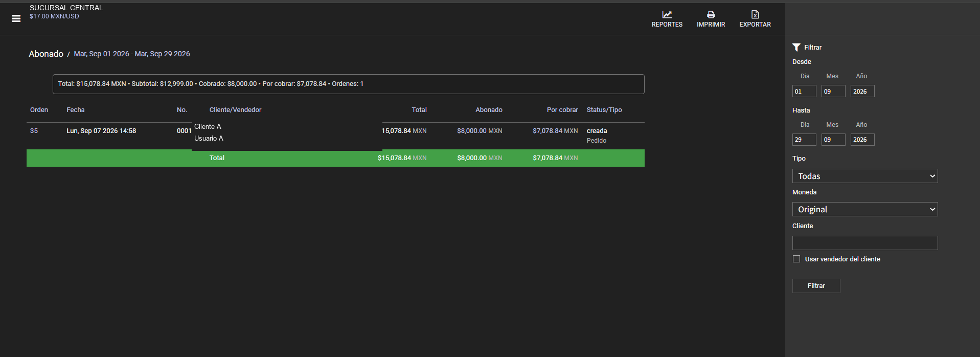Click SUCURSAL CENTRAL branch name

tap(66, 8)
